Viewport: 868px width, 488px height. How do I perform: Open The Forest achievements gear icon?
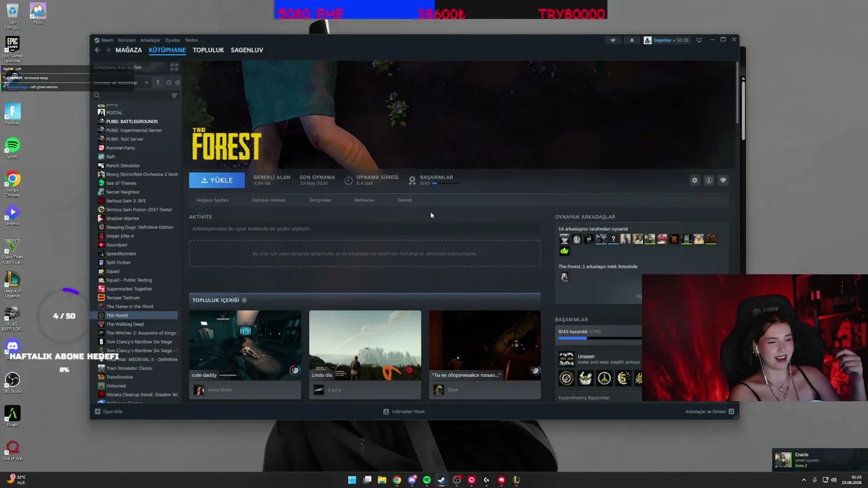pyautogui.click(x=412, y=180)
